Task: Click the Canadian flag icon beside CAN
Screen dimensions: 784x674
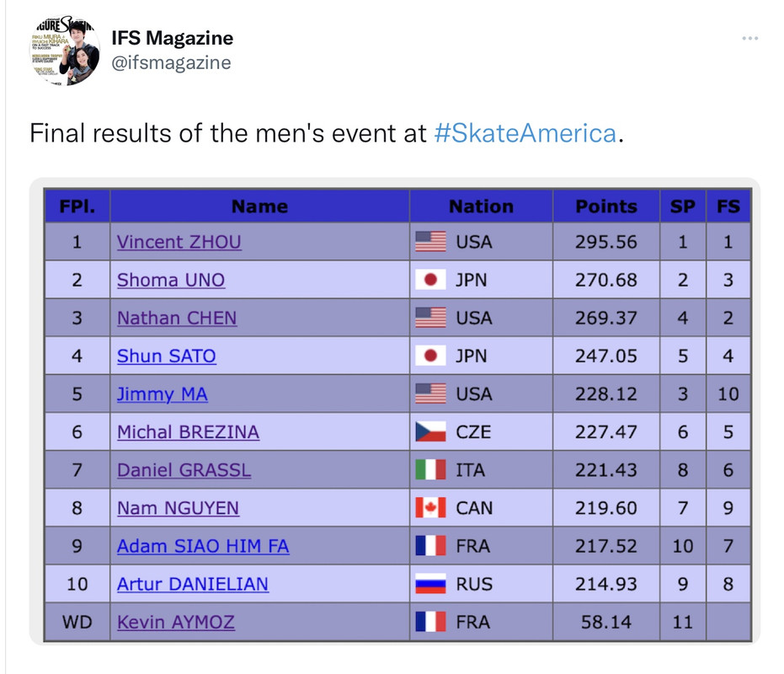Action: pyautogui.click(x=430, y=508)
